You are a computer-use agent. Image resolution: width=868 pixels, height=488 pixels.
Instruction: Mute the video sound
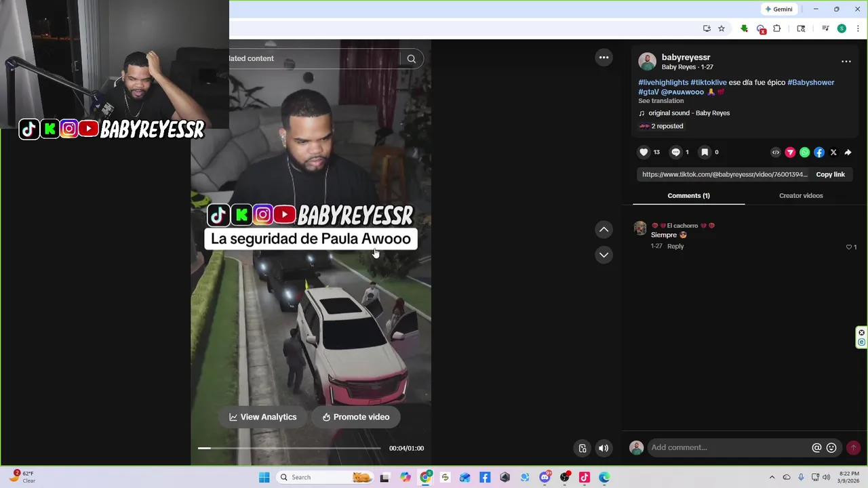(603, 448)
